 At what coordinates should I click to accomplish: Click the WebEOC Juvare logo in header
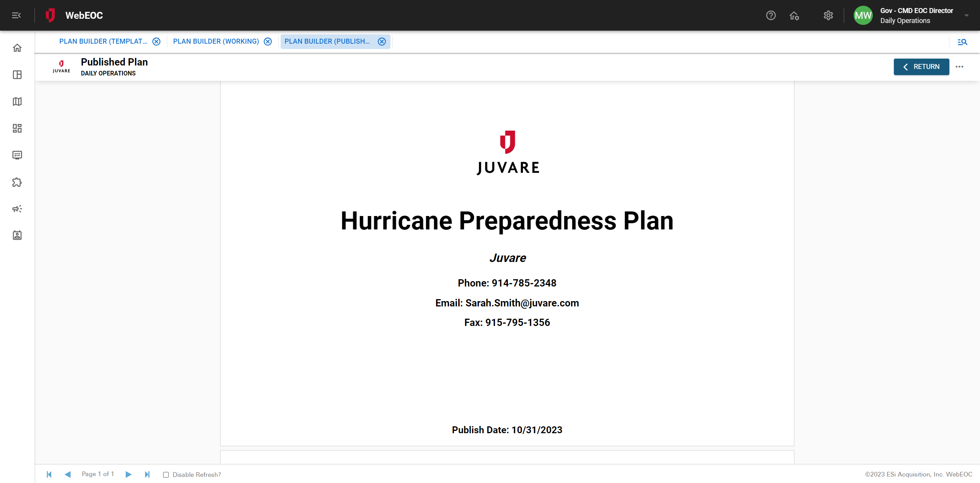pos(50,15)
